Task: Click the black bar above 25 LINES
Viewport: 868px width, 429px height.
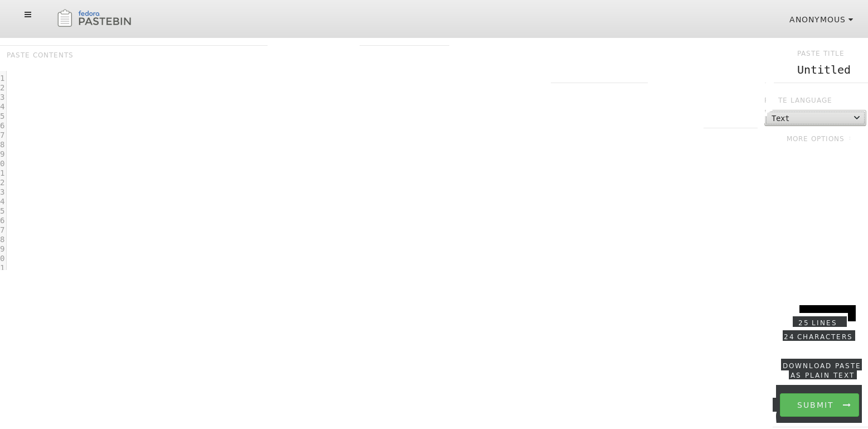Action: tap(827, 310)
